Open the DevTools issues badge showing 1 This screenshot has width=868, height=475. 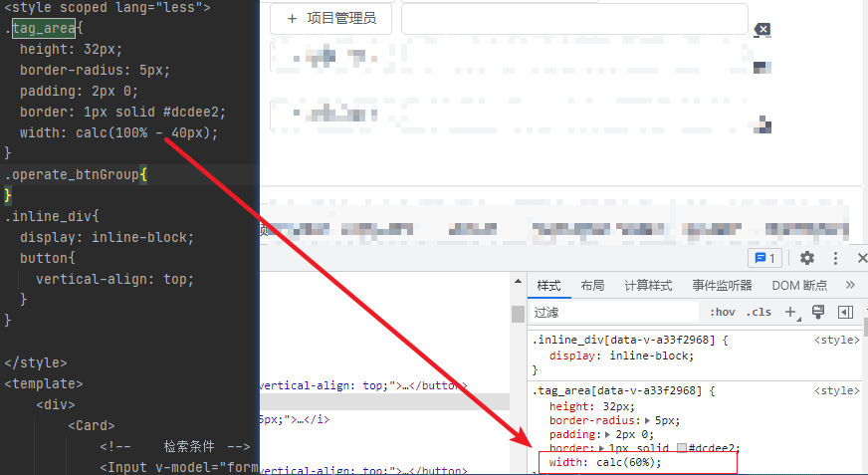pyautogui.click(x=765, y=258)
